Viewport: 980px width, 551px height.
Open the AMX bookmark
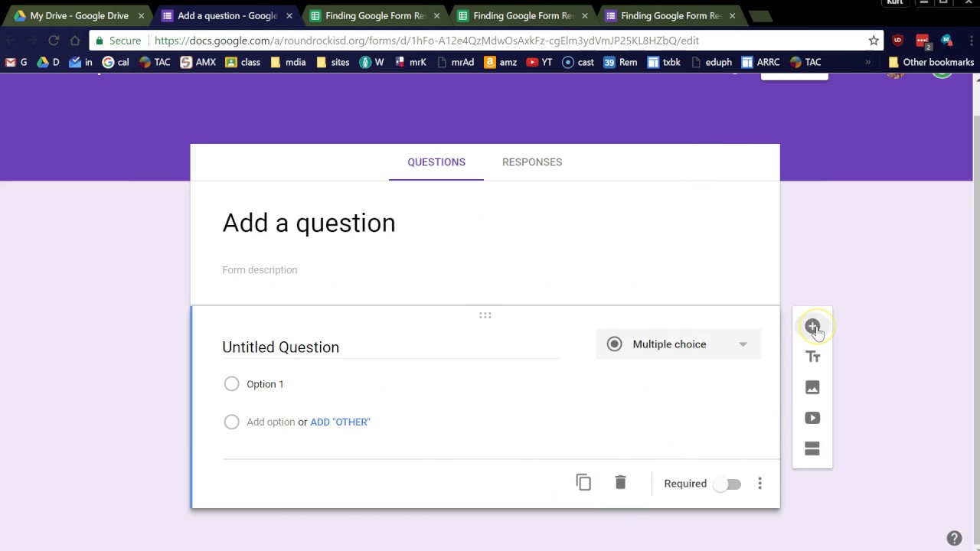coord(198,62)
